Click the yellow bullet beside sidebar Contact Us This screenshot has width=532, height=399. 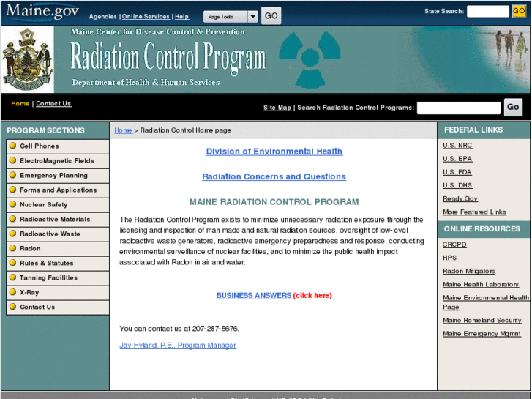(x=13, y=307)
